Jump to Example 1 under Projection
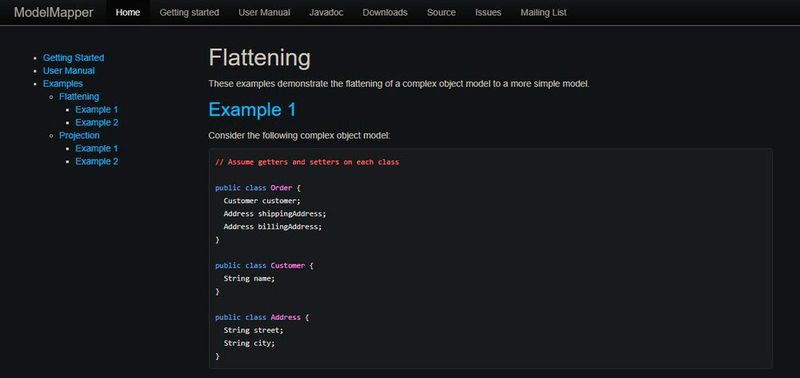 (x=97, y=148)
